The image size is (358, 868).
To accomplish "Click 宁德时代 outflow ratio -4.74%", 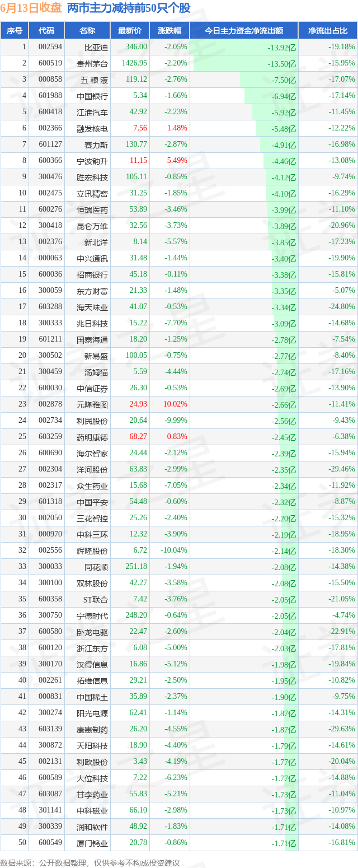I will (x=343, y=615).
